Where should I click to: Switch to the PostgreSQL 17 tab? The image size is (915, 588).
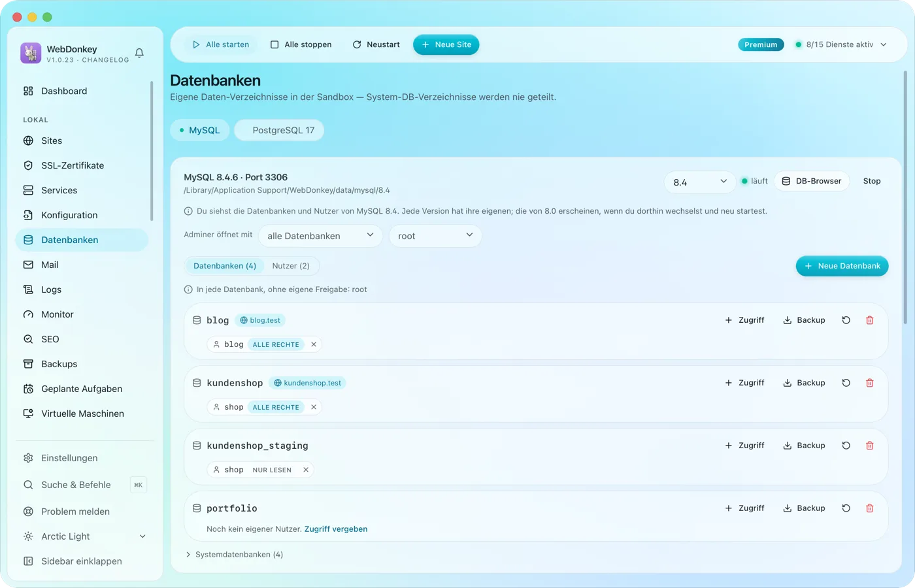coord(279,130)
